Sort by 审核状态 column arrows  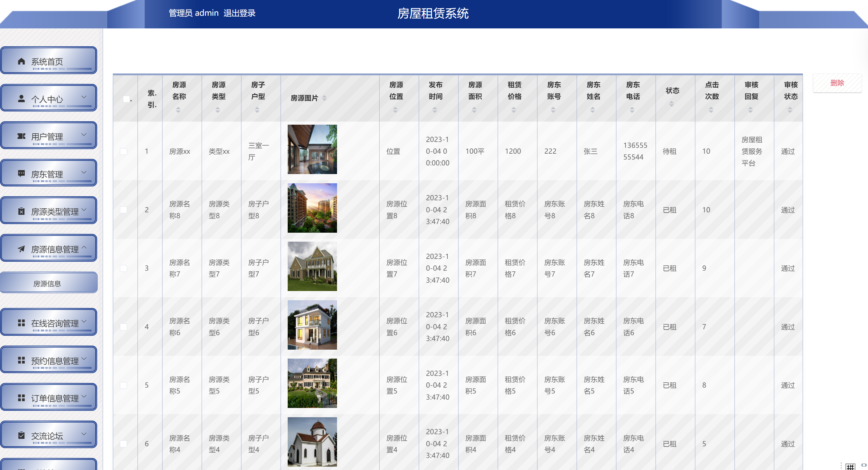click(x=790, y=110)
